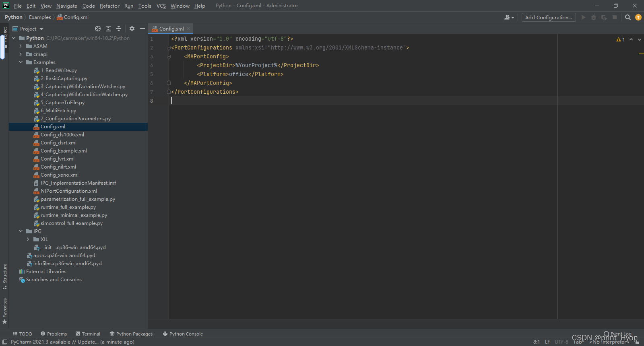Click the LF line separator indicator

(547, 342)
